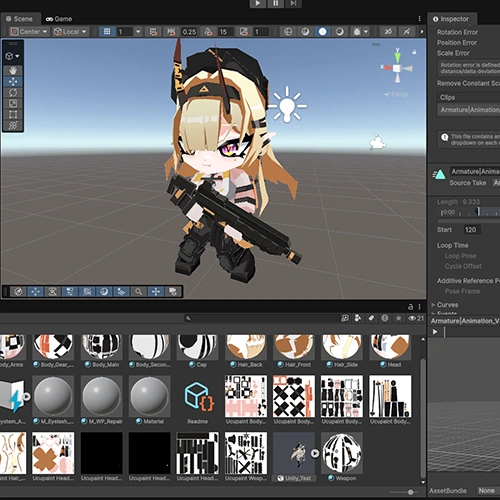This screenshot has height=500, width=500.
Task: Click the project panel lock icon
Action: [411, 307]
